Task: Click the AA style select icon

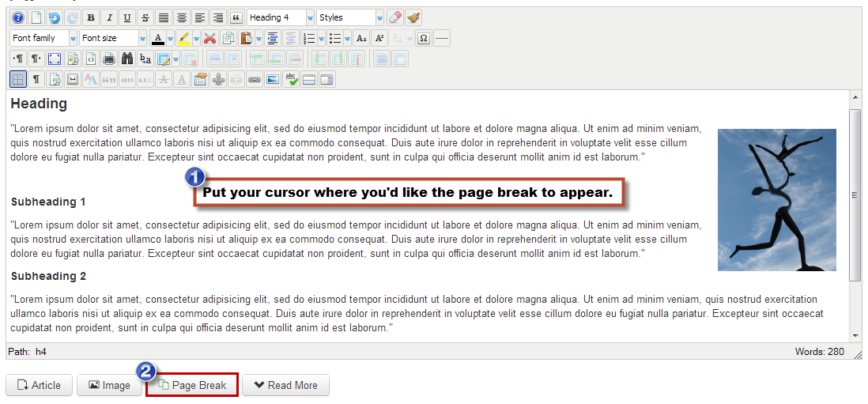Action: coord(90,80)
